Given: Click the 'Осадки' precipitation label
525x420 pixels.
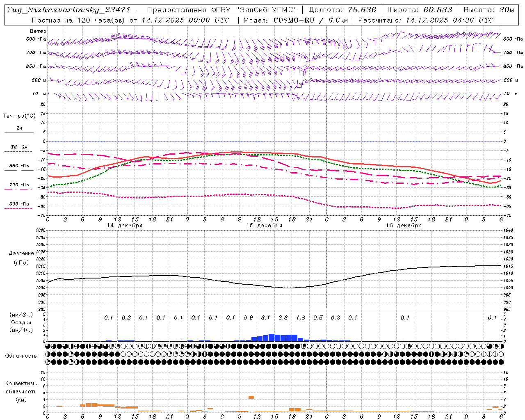Looking at the screenshot, I should 21,322.
